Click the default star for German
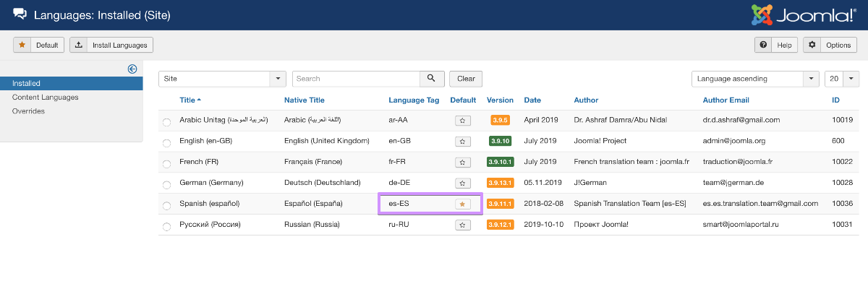 463,183
